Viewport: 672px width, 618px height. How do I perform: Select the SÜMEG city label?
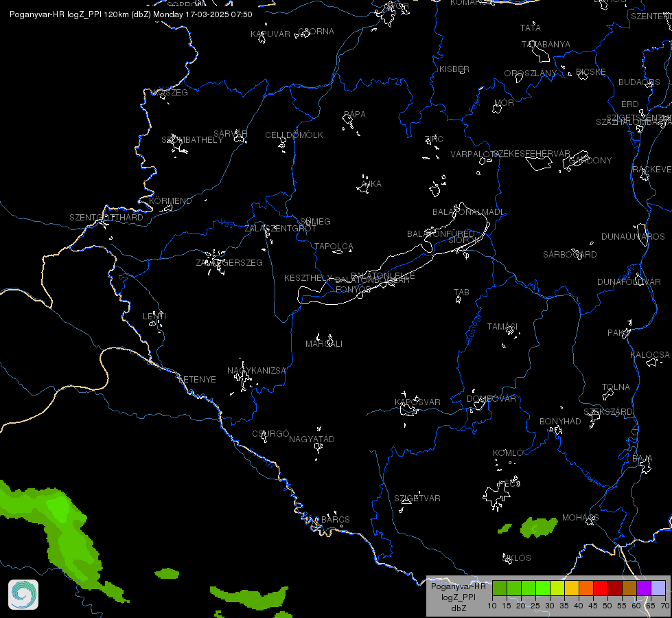point(315,222)
